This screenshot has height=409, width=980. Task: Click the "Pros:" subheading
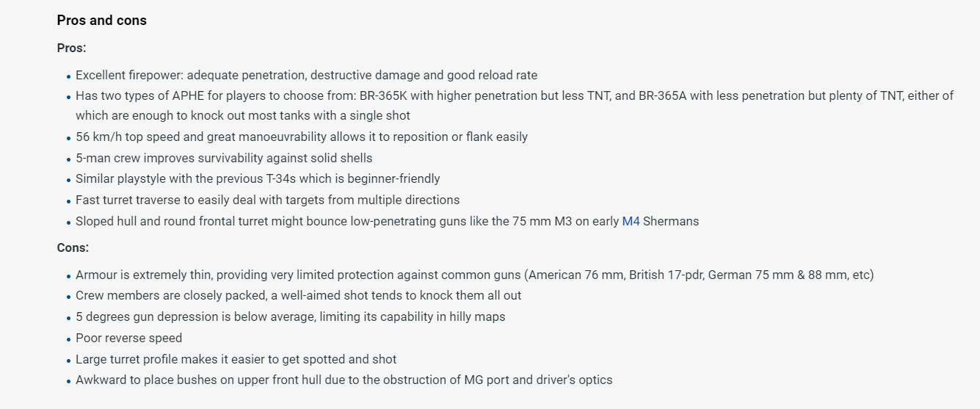point(71,48)
